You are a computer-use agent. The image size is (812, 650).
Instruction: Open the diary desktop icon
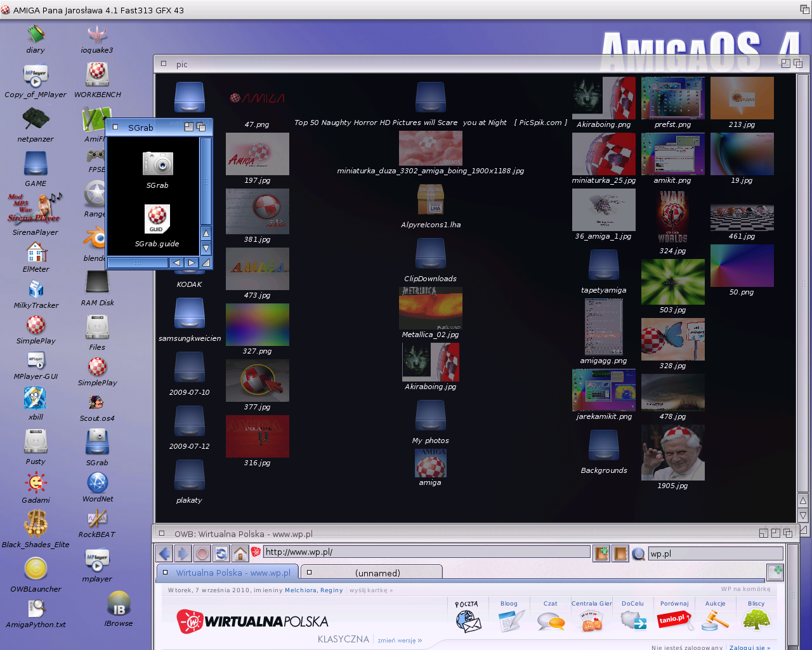(x=36, y=34)
